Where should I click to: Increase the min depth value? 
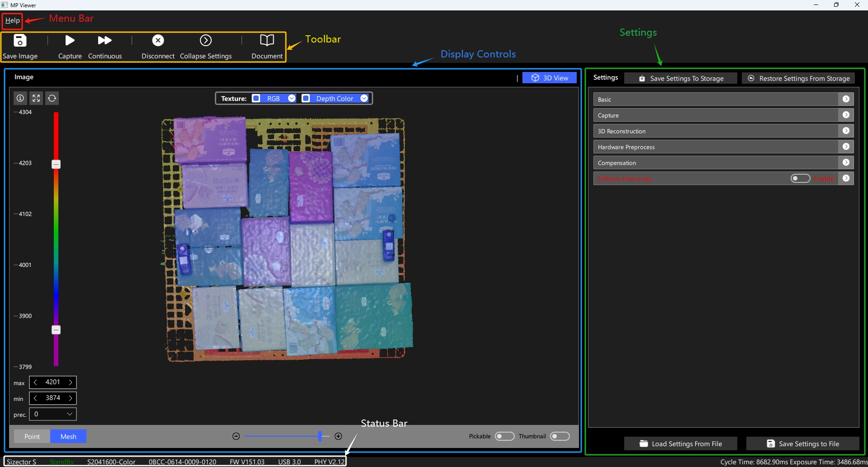click(x=71, y=398)
